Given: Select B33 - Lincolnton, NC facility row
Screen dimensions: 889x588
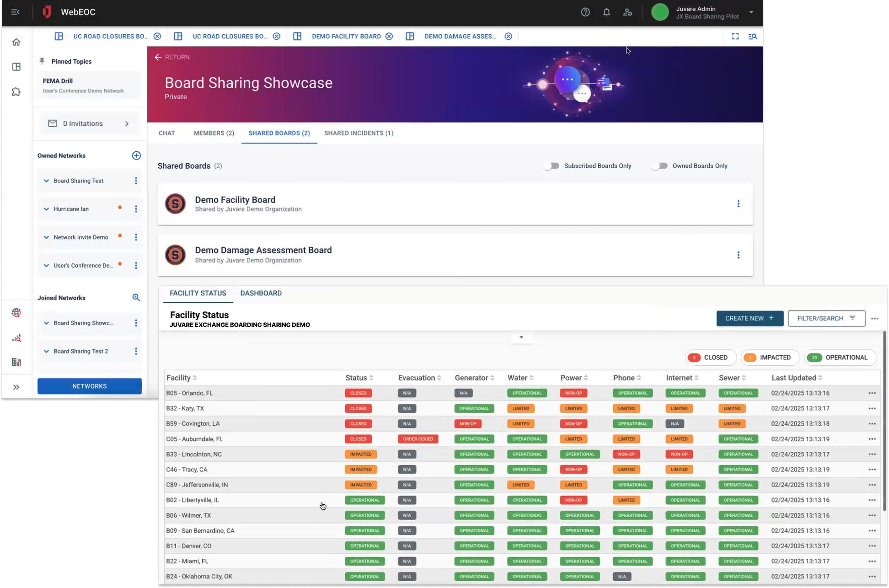Looking at the screenshot, I should [522, 454].
